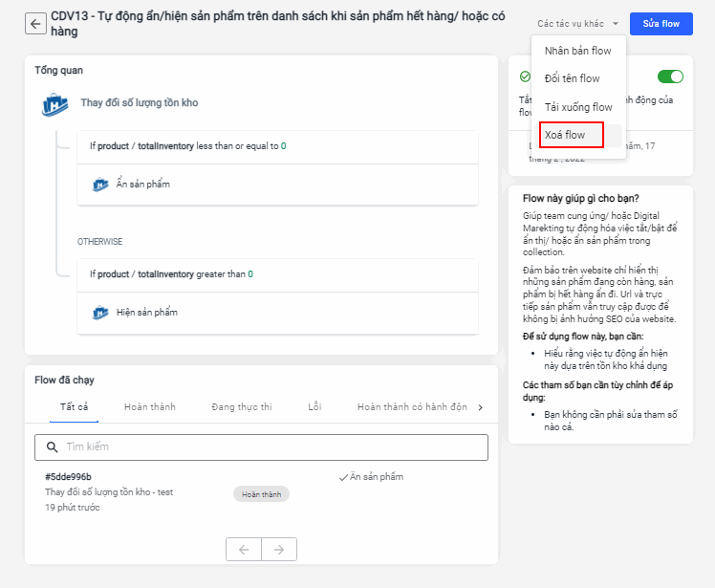The width and height of the screenshot is (715, 588).
Task: Click Xoá flow in the dropdown
Action: (565, 135)
